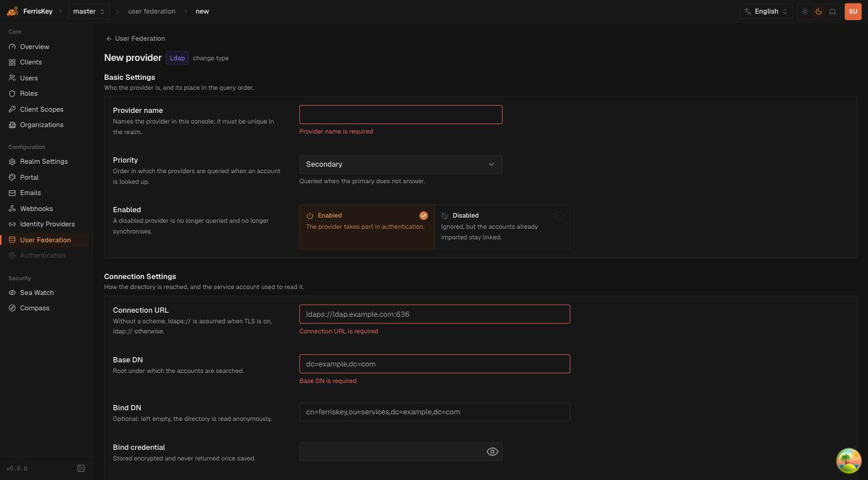Click the Clients grid icon

[12, 62]
